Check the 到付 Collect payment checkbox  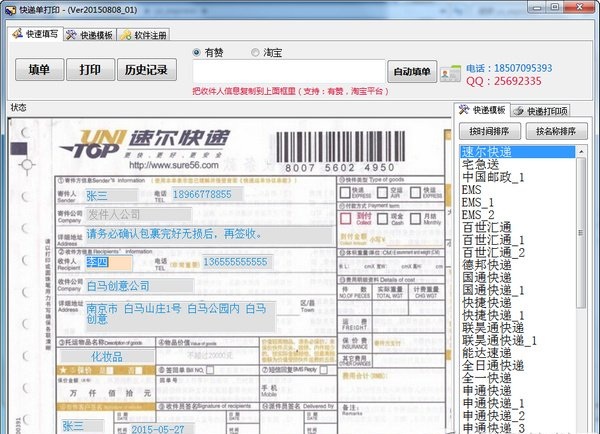coord(346,219)
